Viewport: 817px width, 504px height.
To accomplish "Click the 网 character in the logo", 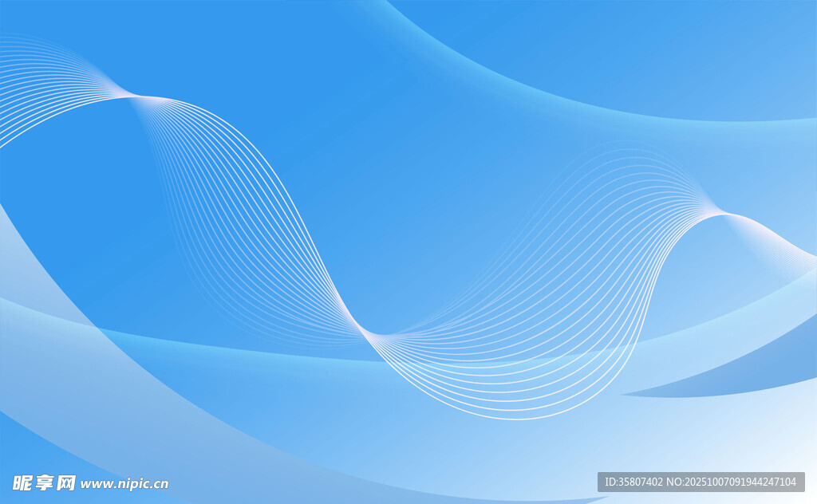I will point(66,482).
